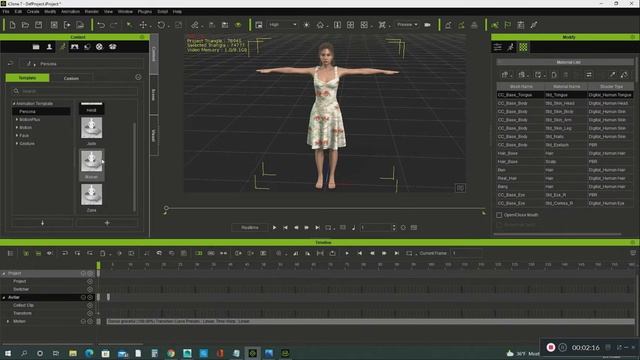The height and width of the screenshot is (360, 640).
Task: Open the File menu
Action: click(x=6, y=11)
